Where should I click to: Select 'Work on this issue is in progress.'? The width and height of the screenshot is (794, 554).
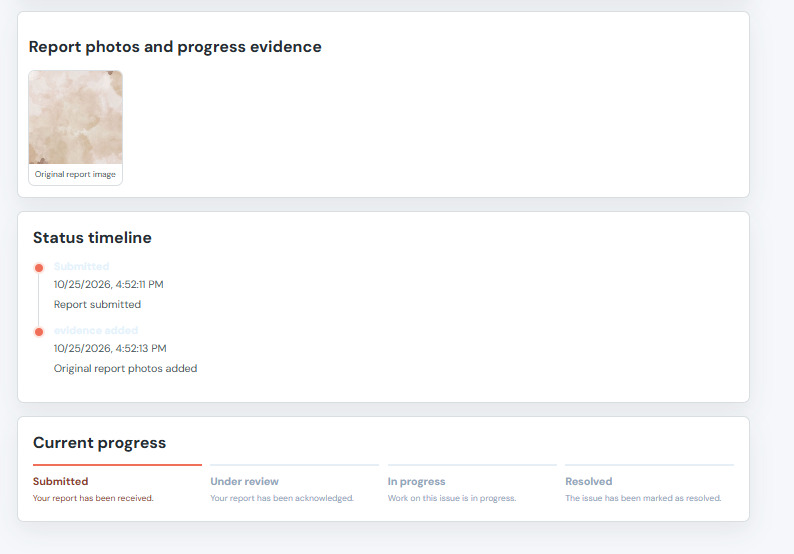click(x=452, y=498)
